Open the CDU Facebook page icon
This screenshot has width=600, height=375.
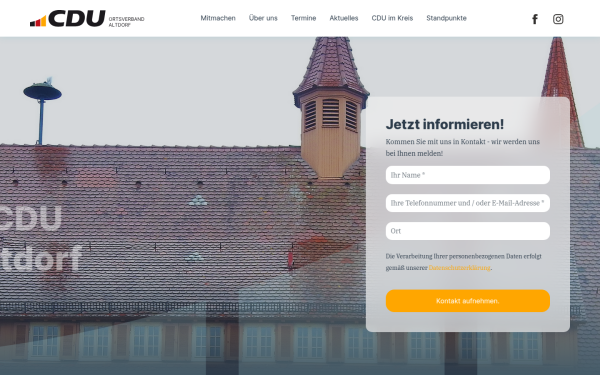pos(535,19)
